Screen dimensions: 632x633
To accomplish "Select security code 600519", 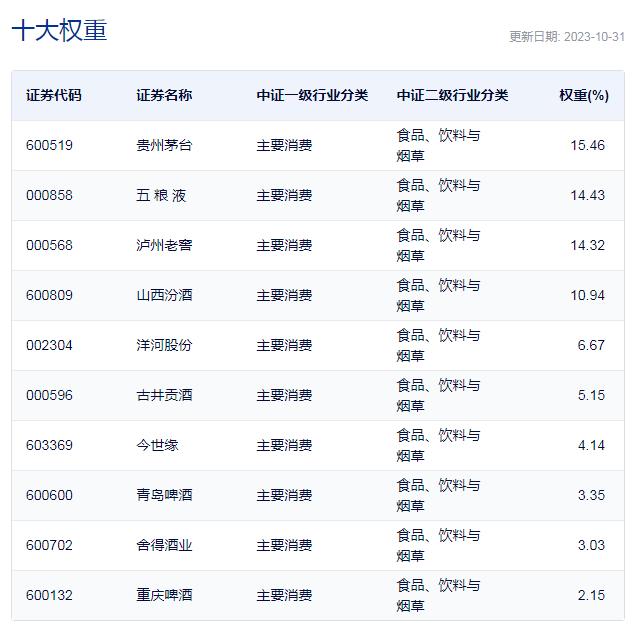I will [49, 145].
